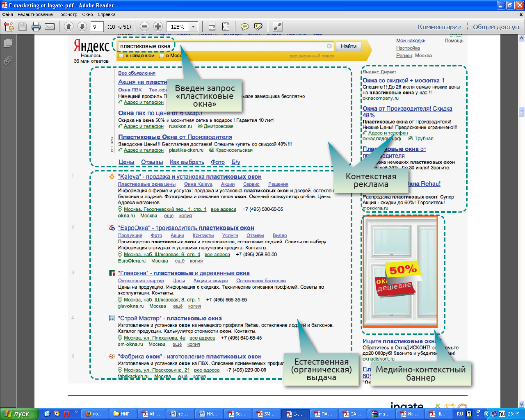Launch the media player quick launch icon
Viewport: 525px width, 420px height.
57,414
